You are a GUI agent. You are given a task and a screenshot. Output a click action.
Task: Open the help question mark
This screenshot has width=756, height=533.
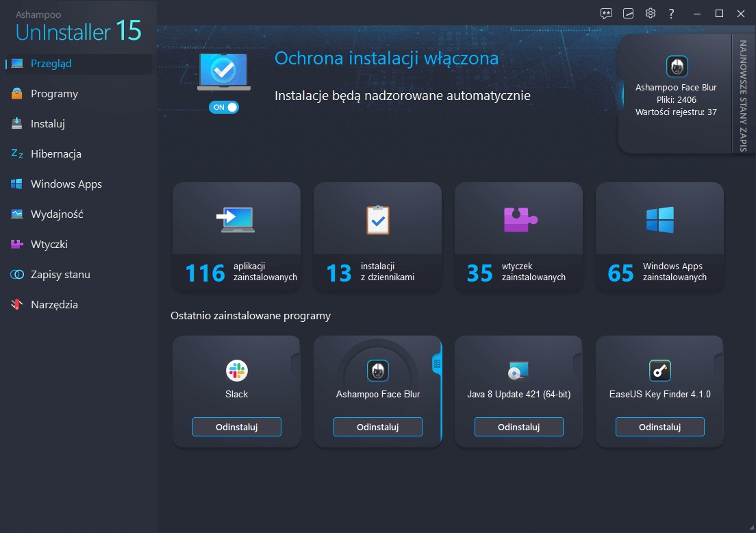point(671,14)
